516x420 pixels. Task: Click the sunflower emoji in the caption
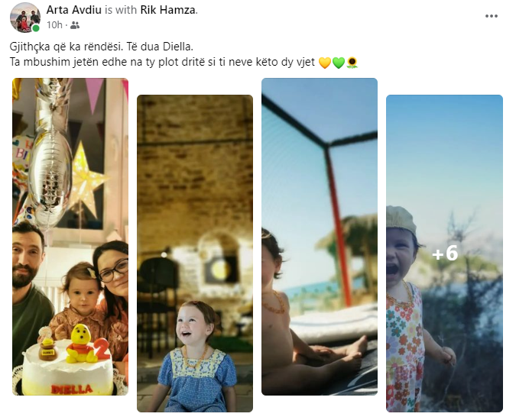point(352,63)
